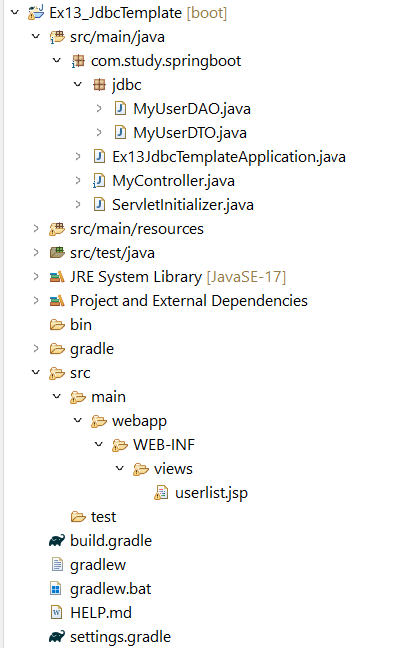Collapse the com.study.springboot package
This screenshot has height=648, width=400.
click(57, 61)
